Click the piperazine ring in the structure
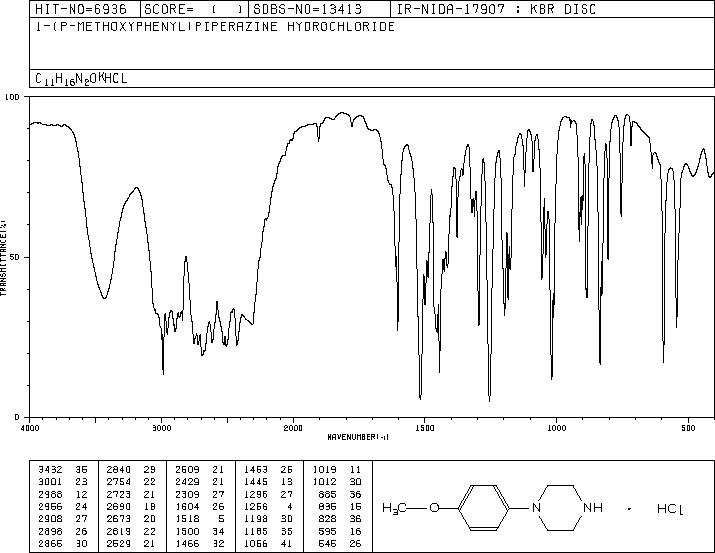The height and width of the screenshot is (553, 715). click(x=560, y=508)
